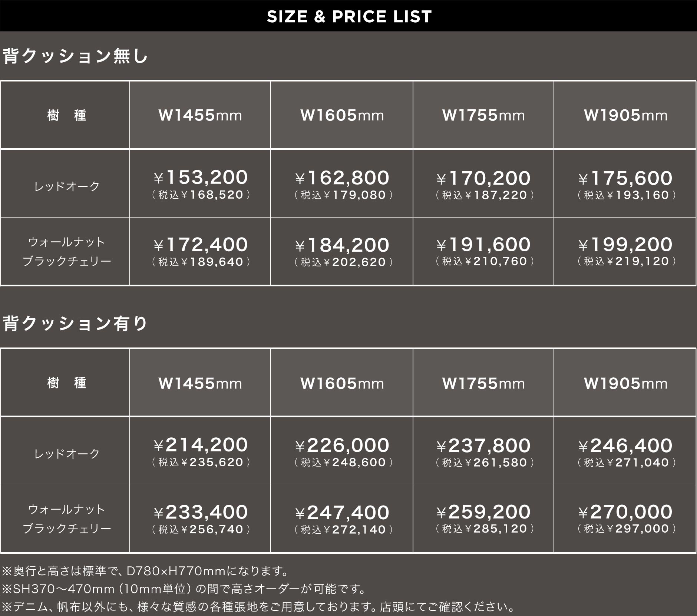Select the 背クッション無し section heading
Screen dimensions: 697x616
coord(76,56)
